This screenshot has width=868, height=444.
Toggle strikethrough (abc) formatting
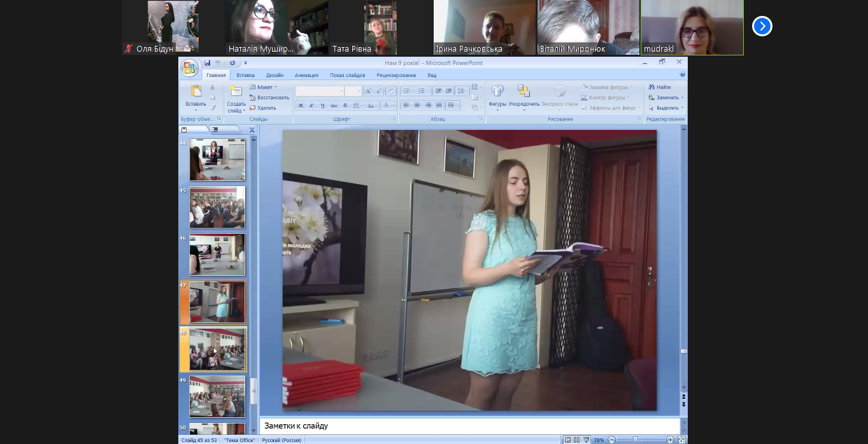click(x=334, y=106)
